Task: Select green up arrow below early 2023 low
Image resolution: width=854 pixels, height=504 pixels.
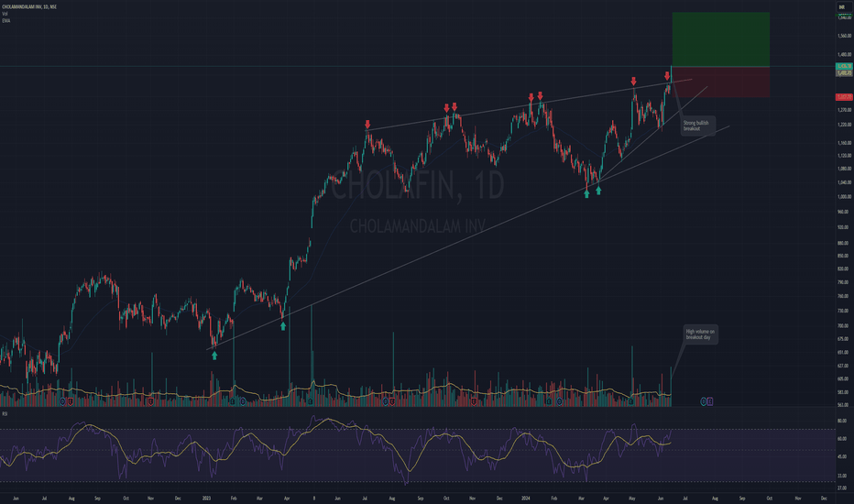Action: point(214,356)
